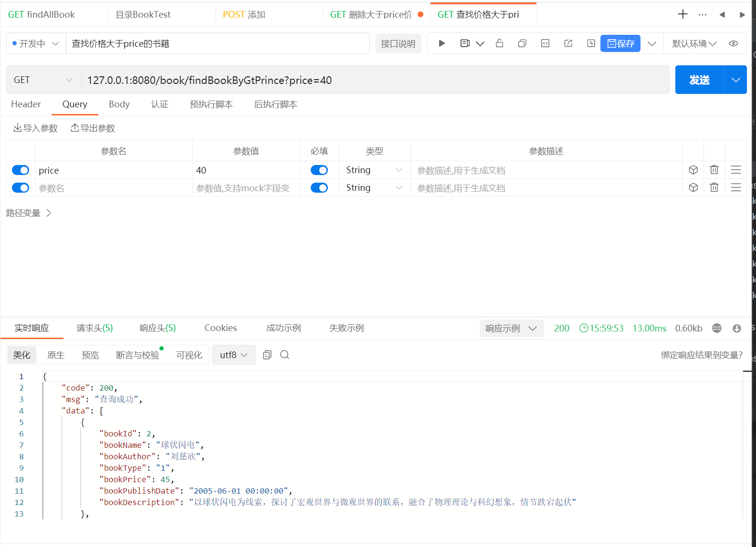Open the utf8 encoding dropdown
756x547 pixels.
(x=234, y=355)
